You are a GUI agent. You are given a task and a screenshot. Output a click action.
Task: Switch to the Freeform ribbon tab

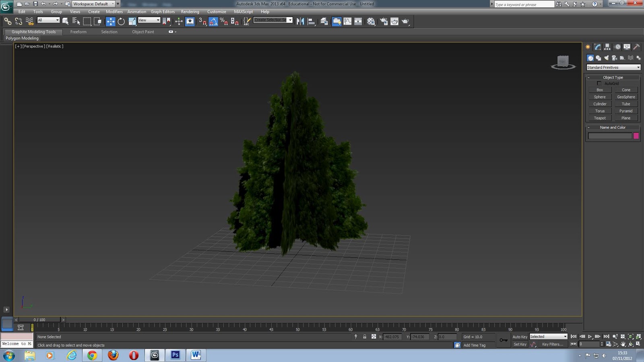click(x=78, y=32)
